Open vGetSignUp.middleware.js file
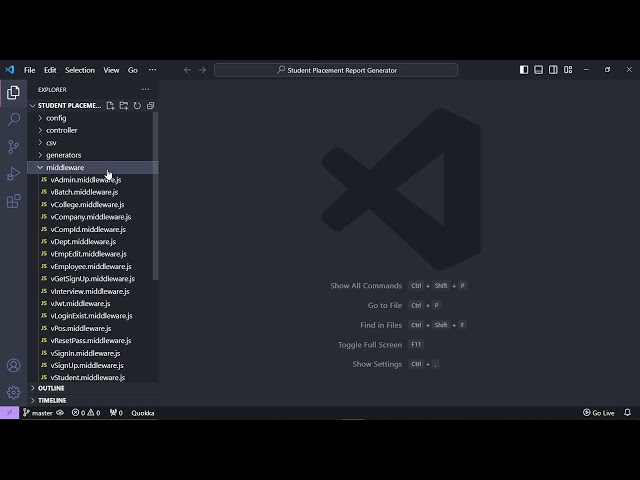This screenshot has width=640, height=480. [93, 279]
